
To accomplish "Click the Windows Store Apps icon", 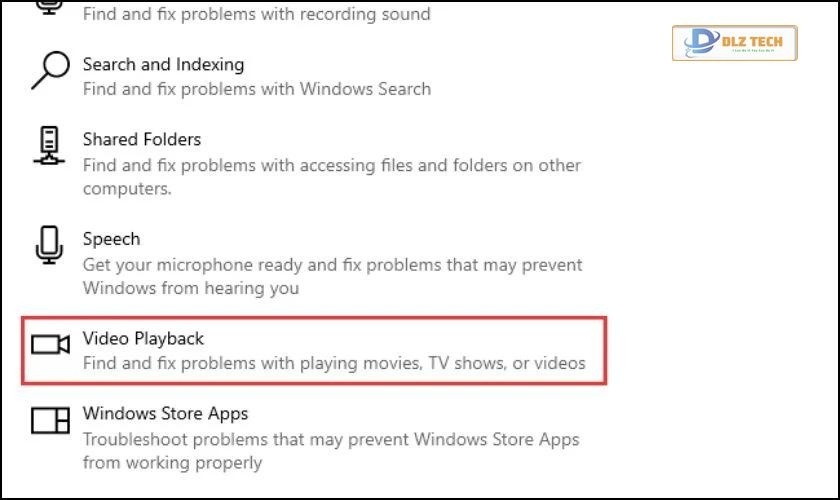I will tap(50, 420).
